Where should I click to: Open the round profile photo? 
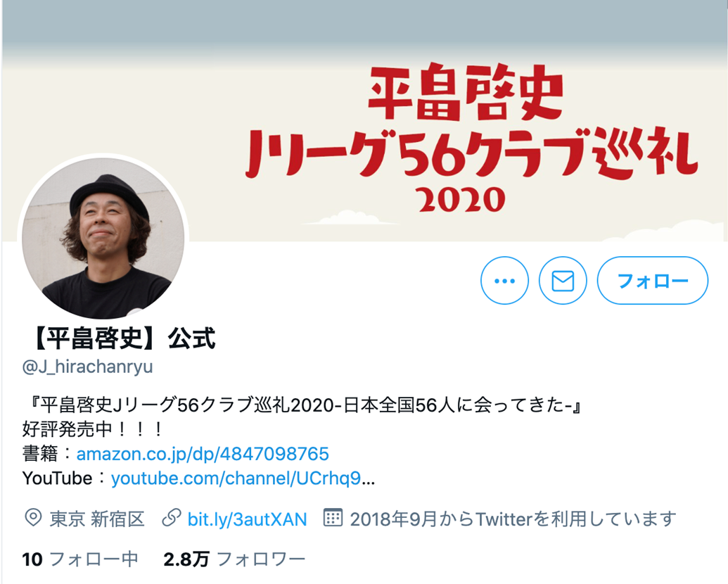(x=103, y=238)
